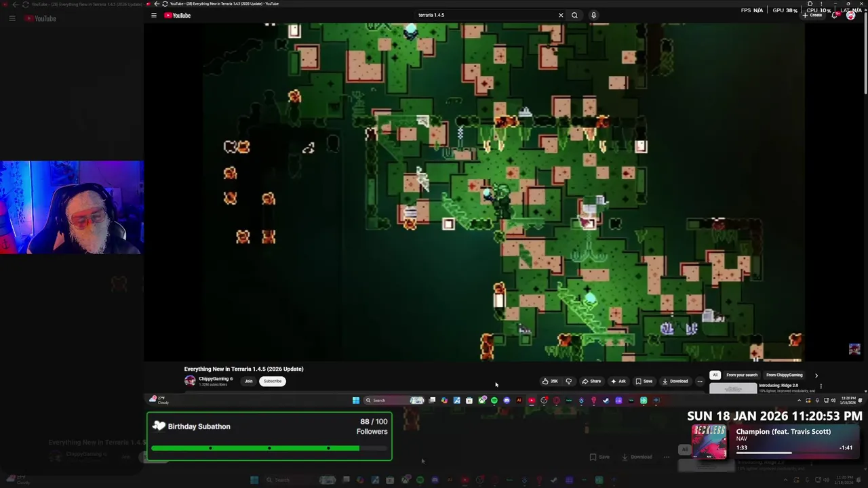Image resolution: width=868 pixels, height=488 pixels.
Task: Open Microsoft Store taskbar icon
Action: [x=469, y=401]
